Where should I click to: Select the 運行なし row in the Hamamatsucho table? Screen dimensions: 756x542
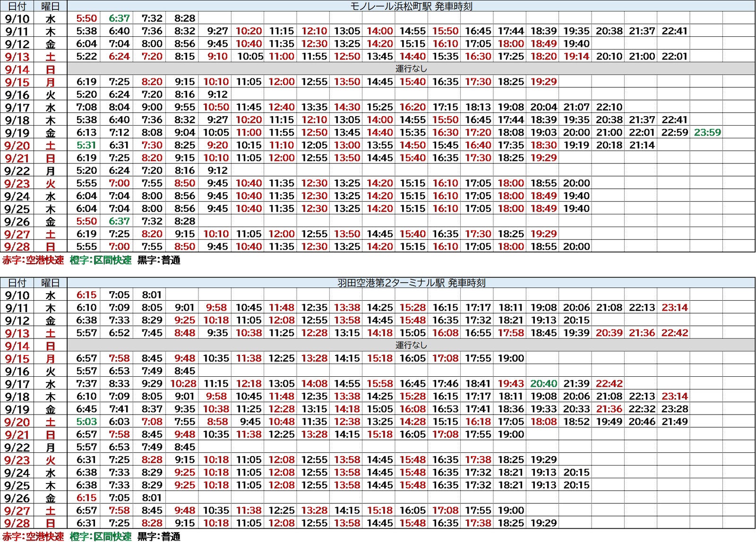click(411, 69)
